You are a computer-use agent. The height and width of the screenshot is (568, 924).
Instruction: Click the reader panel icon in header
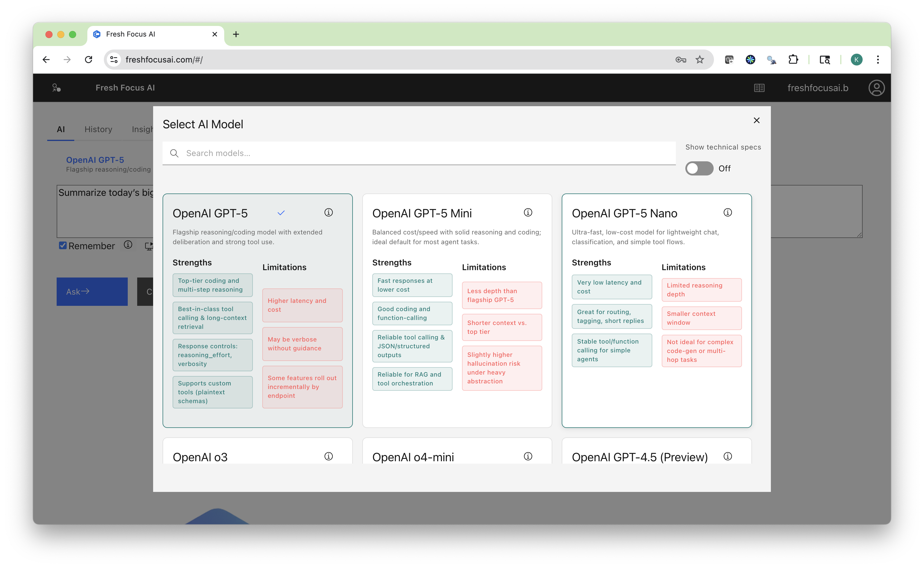coord(759,88)
